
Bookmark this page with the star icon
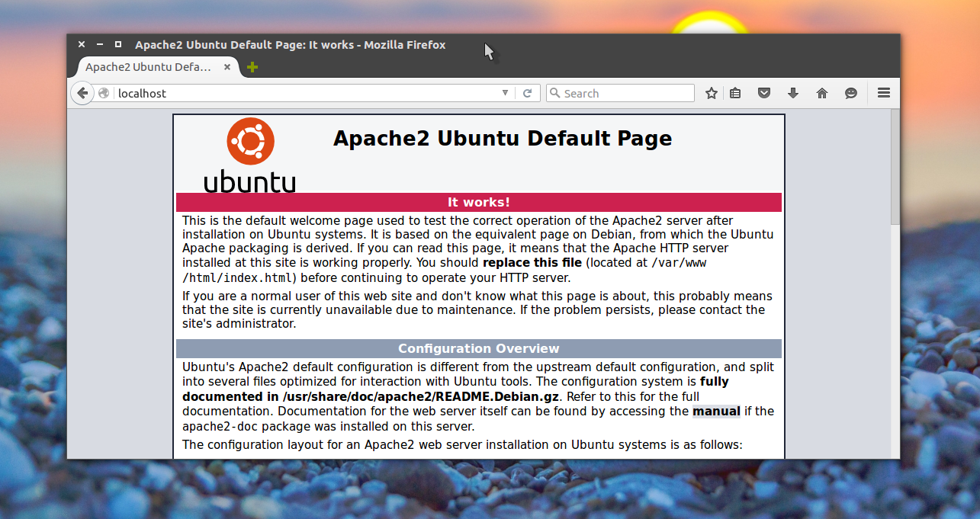pyautogui.click(x=712, y=93)
